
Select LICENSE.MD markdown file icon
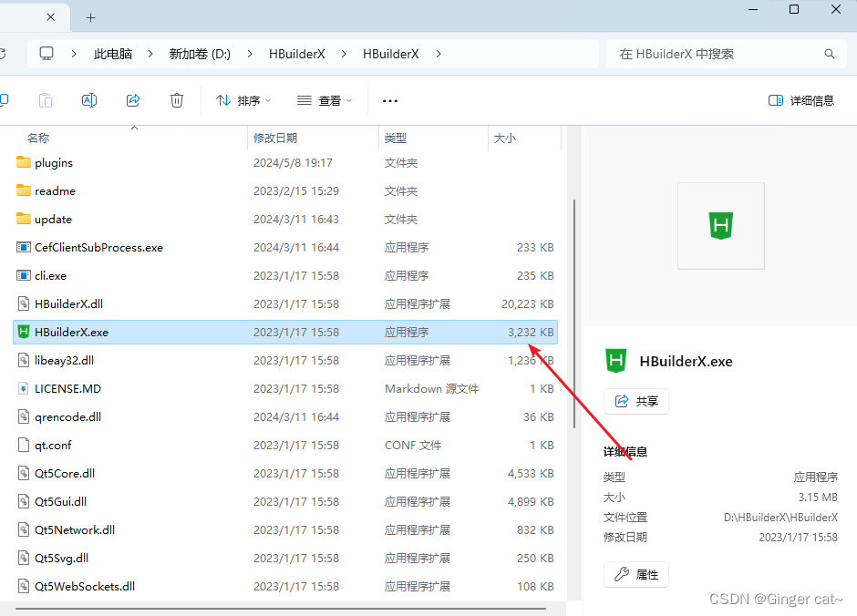point(24,388)
